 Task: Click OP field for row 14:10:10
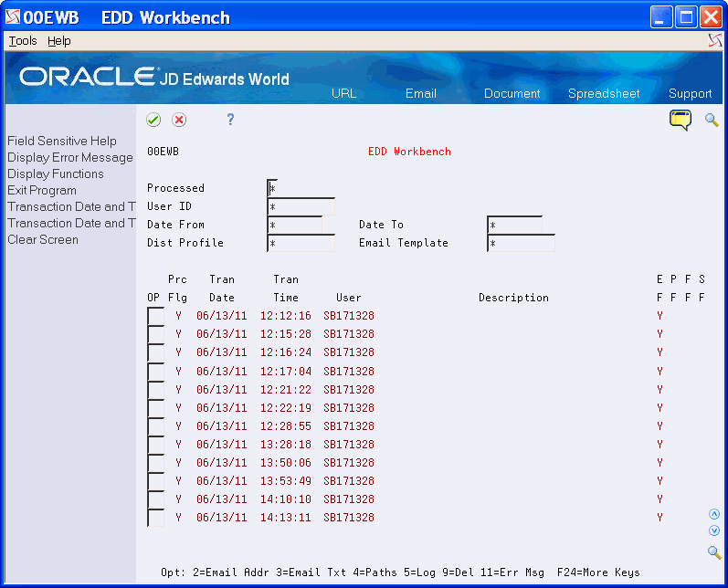(155, 499)
